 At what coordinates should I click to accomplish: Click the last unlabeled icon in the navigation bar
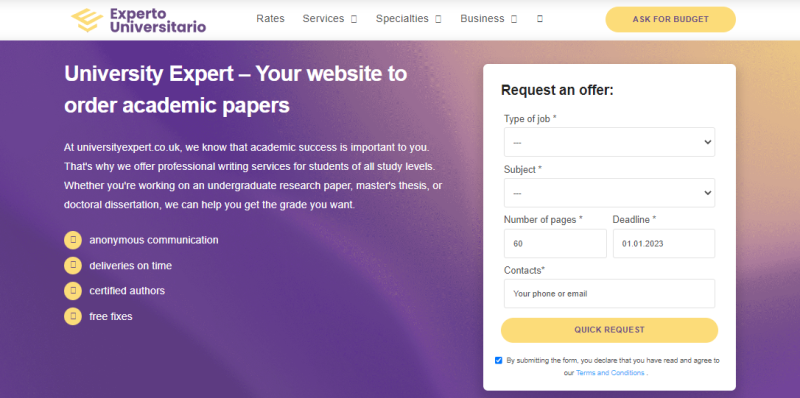[x=540, y=18]
